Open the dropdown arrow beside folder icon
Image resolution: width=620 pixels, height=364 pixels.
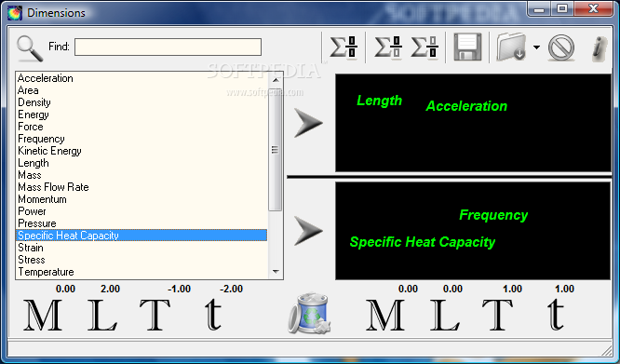[x=536, y=47]
